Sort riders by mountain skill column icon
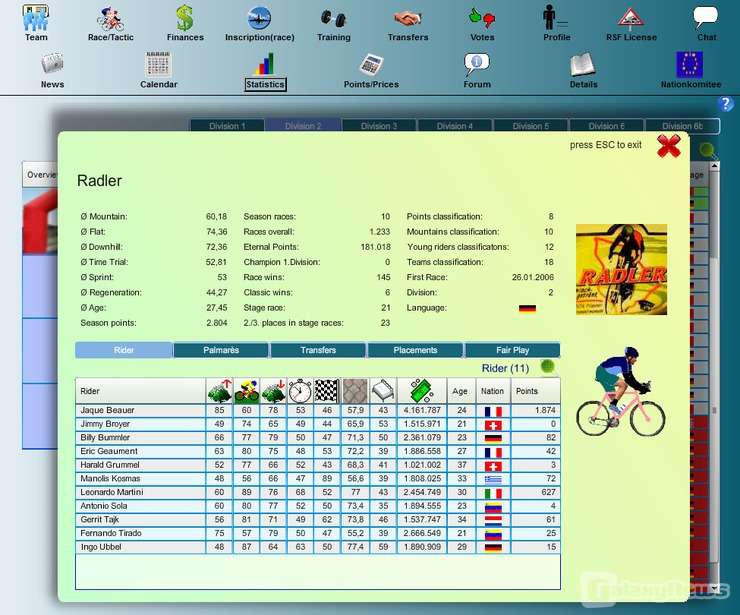This screenshot has height=615, width=740. click(219, 391)
